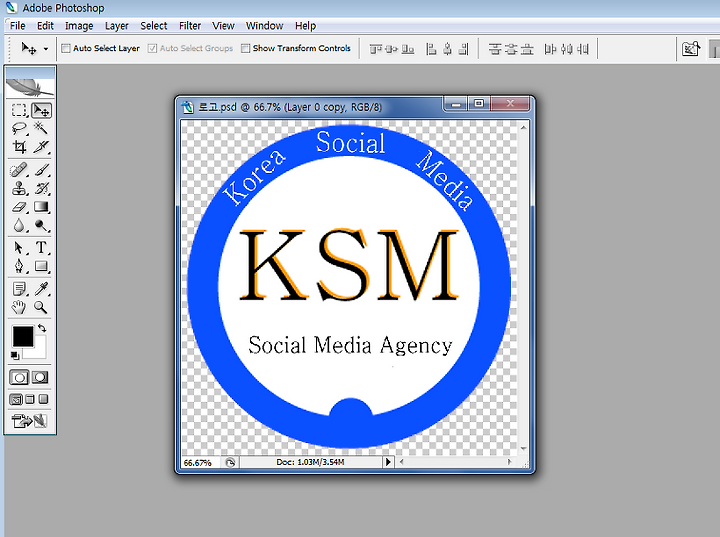Click Align bottom edges button
Screen dimensions: 720x537
pos(408,49)
